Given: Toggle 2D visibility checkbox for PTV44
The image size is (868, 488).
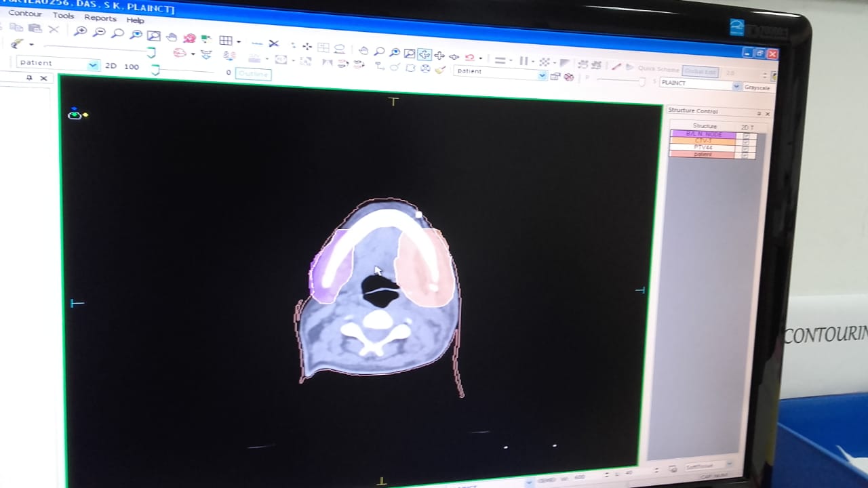Looking at the screenshot, I should pos(746,148).
